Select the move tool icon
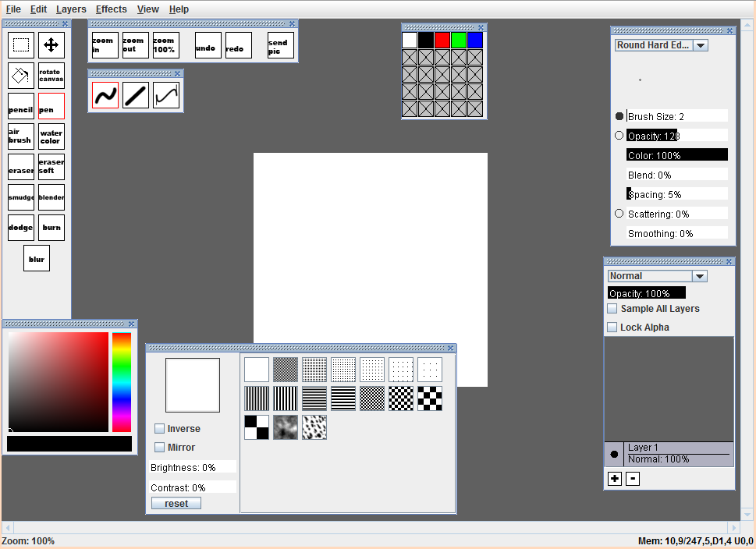The width and height of the screenshot is (756, 549). coord(51,45)
